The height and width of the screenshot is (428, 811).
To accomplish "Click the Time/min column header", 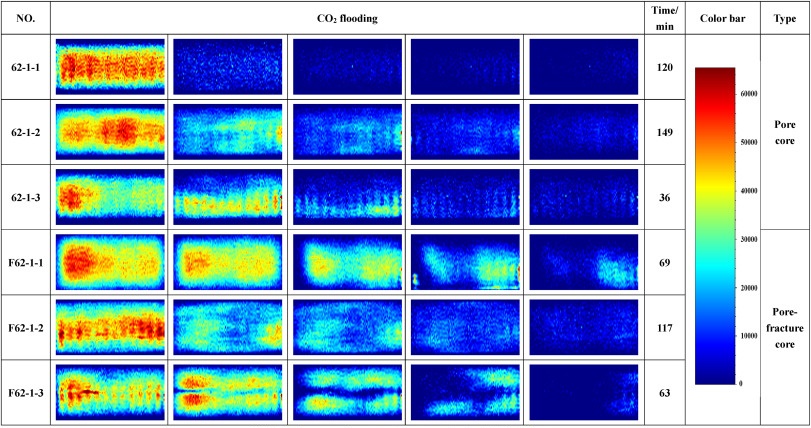I will tap(664, 17).
